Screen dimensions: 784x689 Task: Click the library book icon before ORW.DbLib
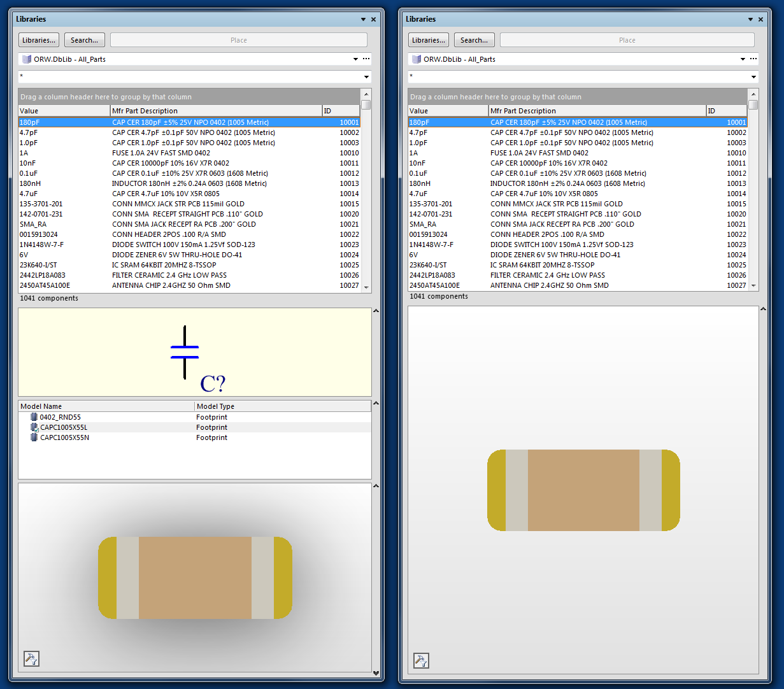pyautogui.click(x=25, y=59)
